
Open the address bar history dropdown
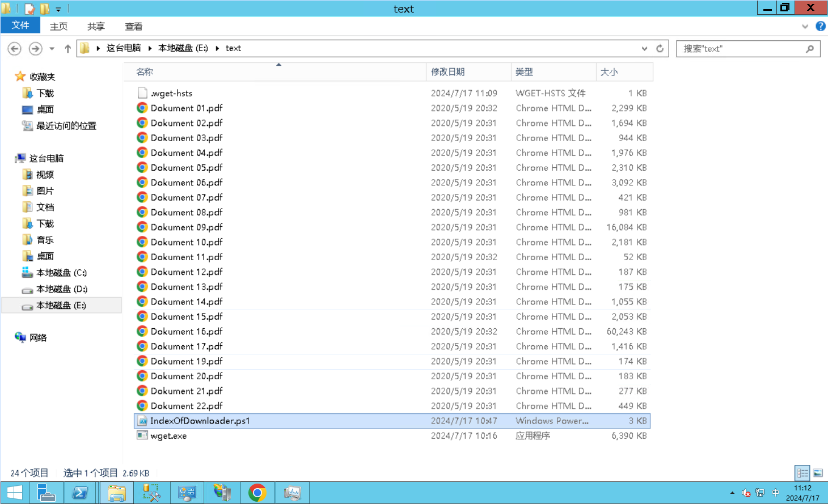coord(644,49)
